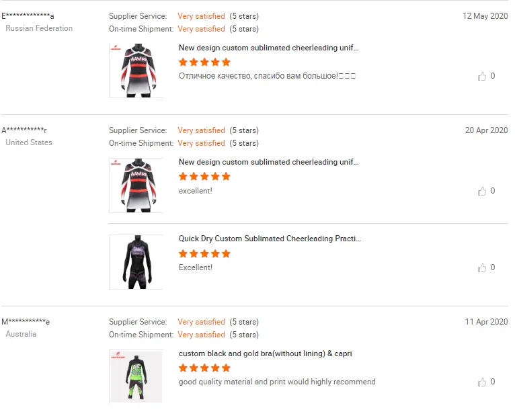The height and width of the screenshot is (420, 515).
Task: Click 'Very satisfied' On-time Shipment in 20 Apr review
Action: (201, 143)
